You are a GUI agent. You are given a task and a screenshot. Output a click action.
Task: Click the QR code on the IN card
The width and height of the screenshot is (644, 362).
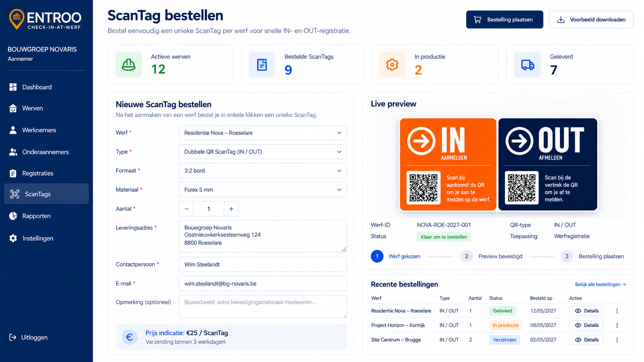(424, 188)
